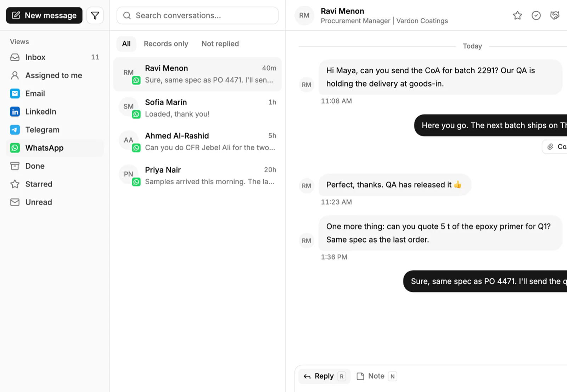Click message asking for CoA batch 2291
567x392 pixels.
(440, 77)
